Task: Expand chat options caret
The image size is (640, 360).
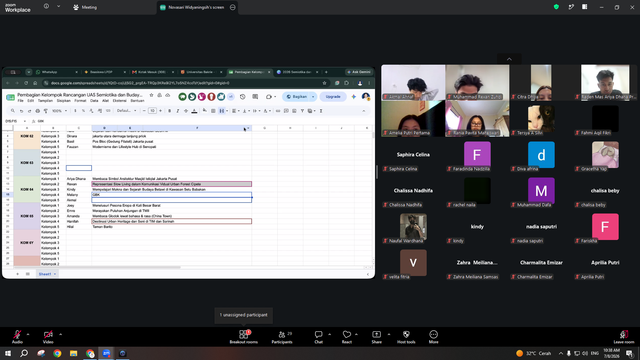Action: coord(329,334)
